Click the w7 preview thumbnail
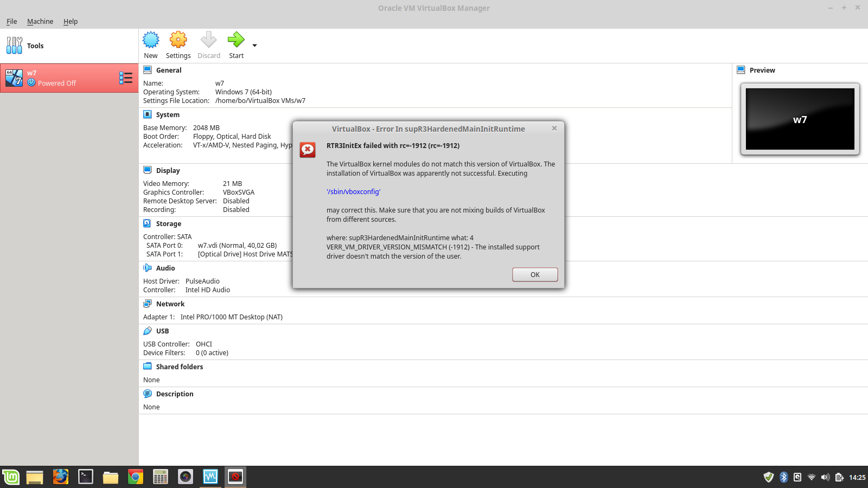This screenshot has width=868, height=488. coord(800,119)
